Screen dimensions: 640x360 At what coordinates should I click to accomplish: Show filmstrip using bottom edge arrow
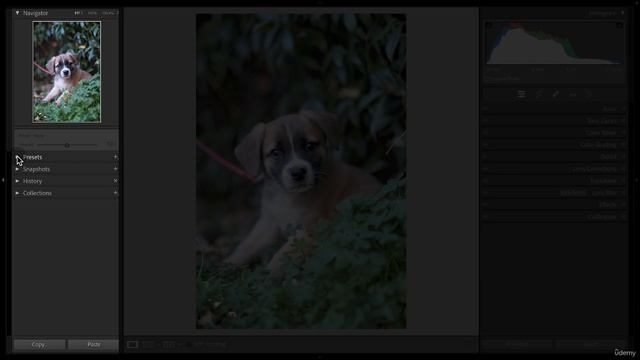320,357
